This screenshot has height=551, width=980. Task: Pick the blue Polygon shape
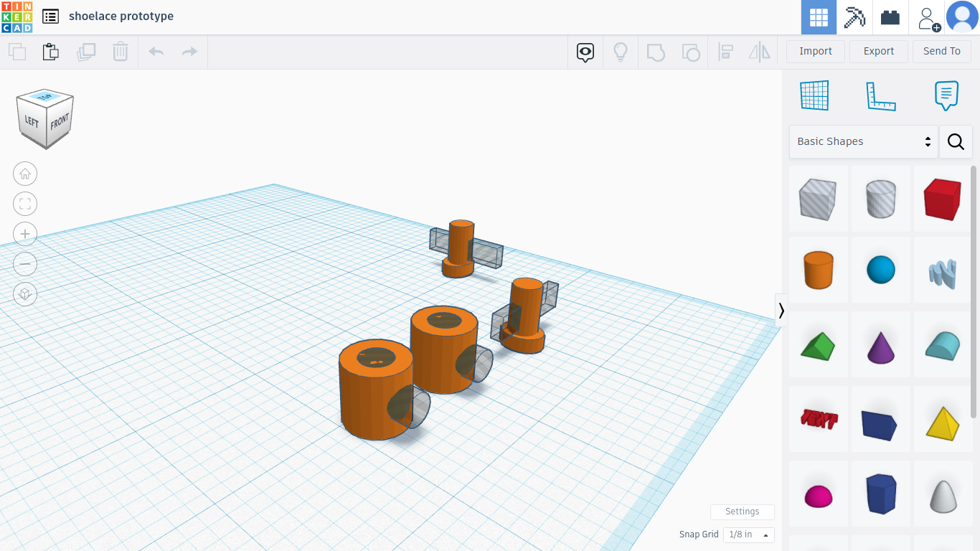(x=881, y=494)
